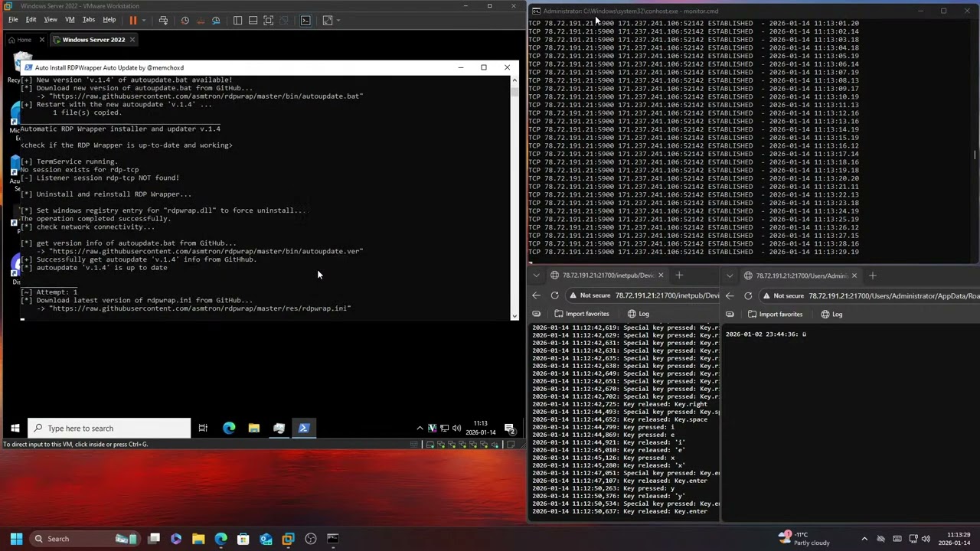Go back in the inetpub browser window
The width and height of the screenshot is (980, 551).
pos(536,295)
